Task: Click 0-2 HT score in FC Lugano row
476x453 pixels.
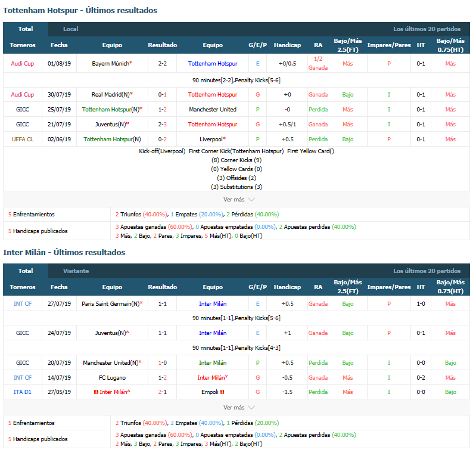Action: pos(421,378)
